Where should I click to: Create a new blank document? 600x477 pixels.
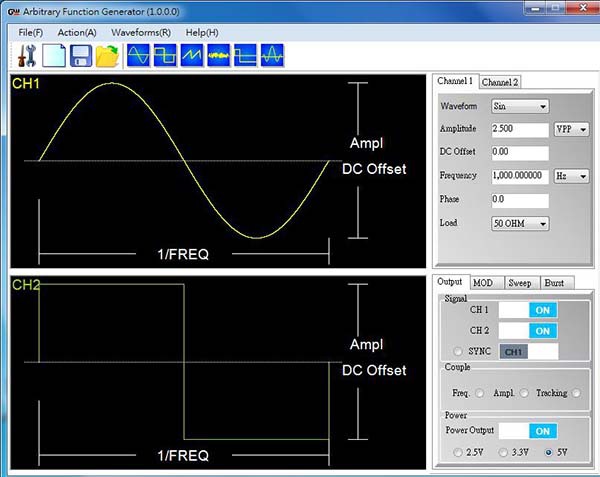[54, 56]
